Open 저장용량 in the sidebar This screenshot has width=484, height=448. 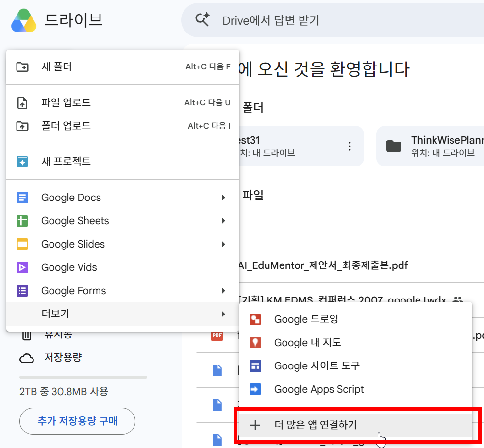click(63, 357)
